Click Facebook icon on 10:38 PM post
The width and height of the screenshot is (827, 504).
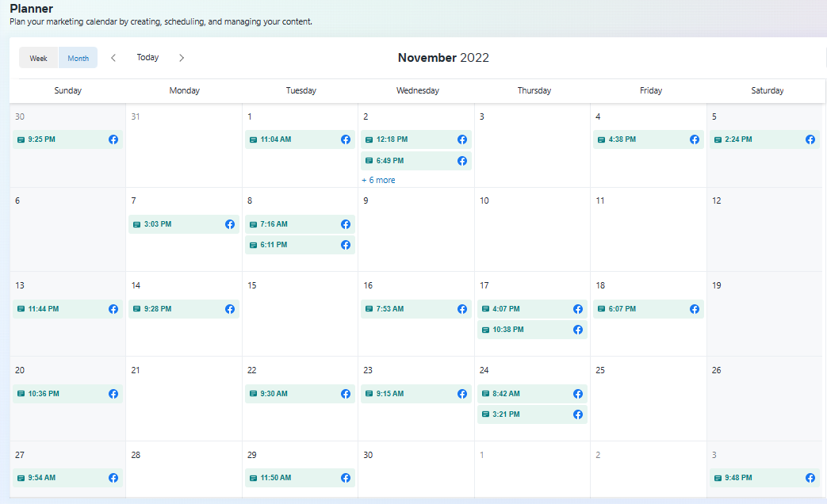(578, 330)
